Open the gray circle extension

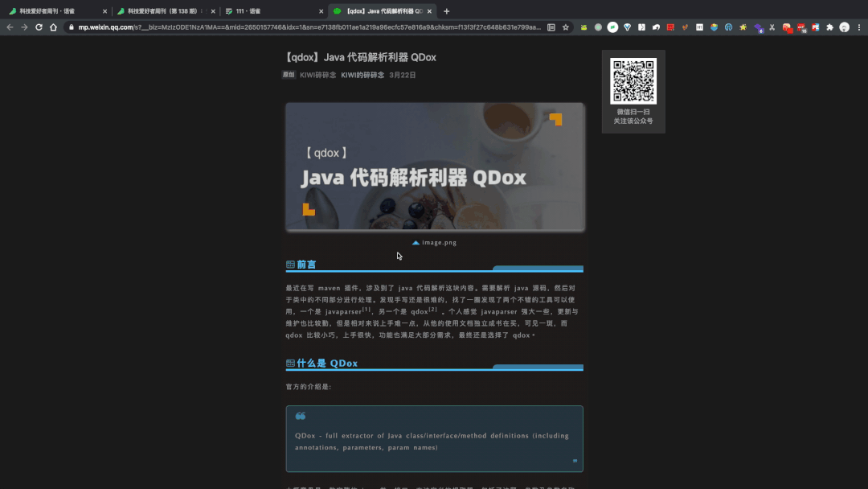(598, 27)
